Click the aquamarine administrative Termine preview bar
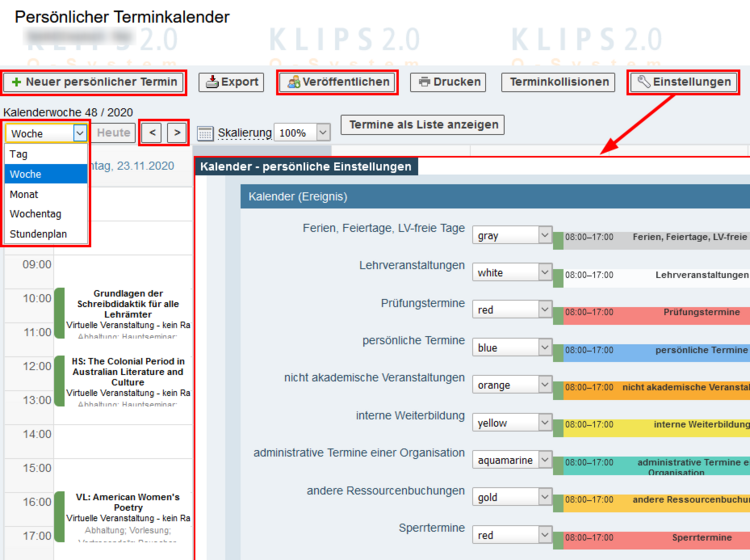 [651, 466]
